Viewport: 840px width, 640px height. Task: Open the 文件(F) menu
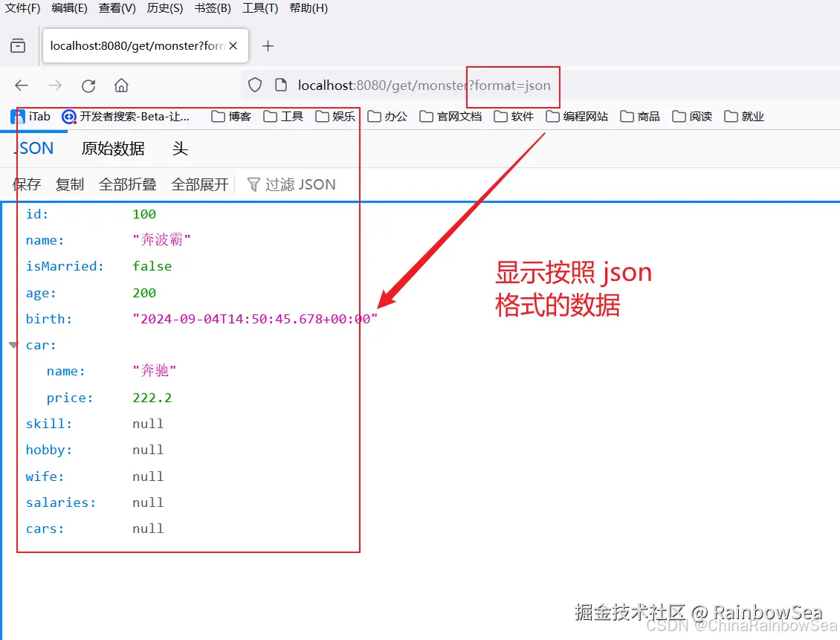pos(22,8)
